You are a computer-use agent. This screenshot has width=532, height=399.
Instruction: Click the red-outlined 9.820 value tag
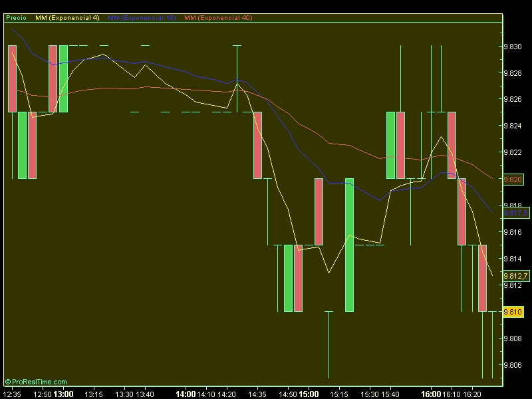[513, 179]
